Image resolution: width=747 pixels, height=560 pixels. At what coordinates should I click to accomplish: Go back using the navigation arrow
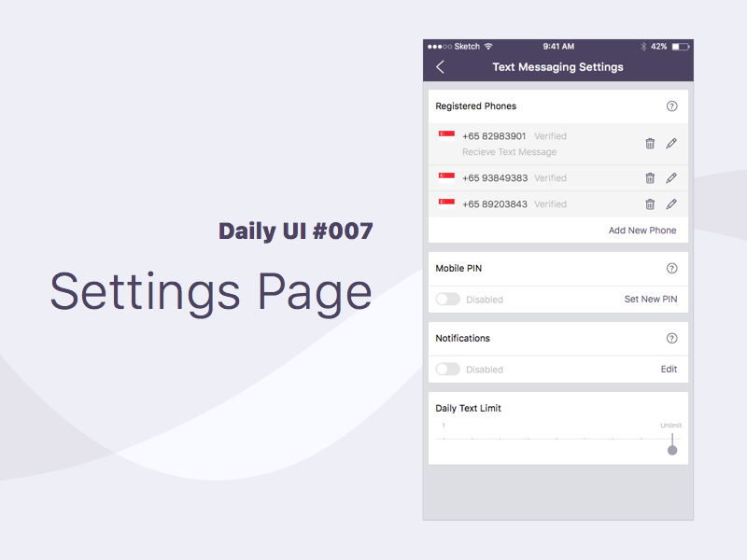click(440, 66)
